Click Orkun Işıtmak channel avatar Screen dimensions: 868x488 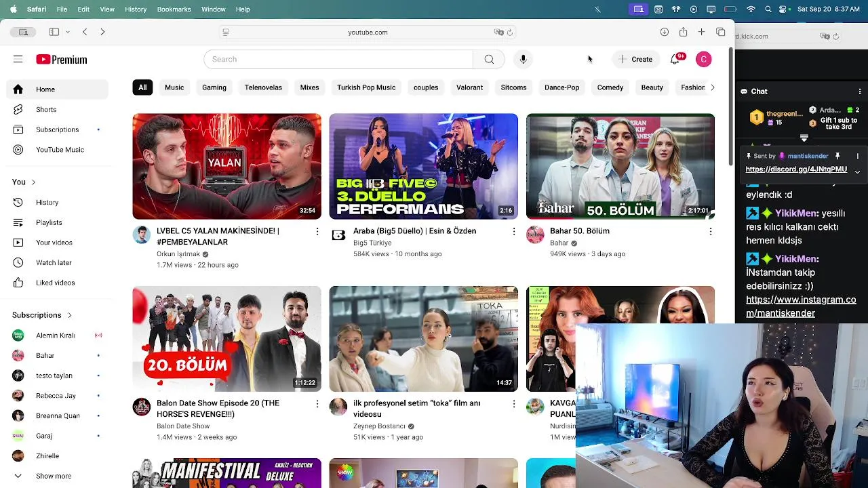click(x=141, y=235)
